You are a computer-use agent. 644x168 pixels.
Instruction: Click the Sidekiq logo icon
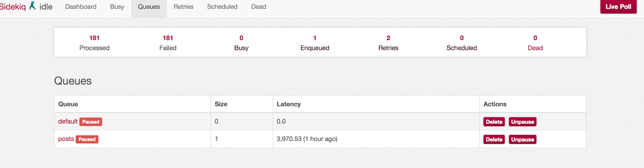click(33, 5)
